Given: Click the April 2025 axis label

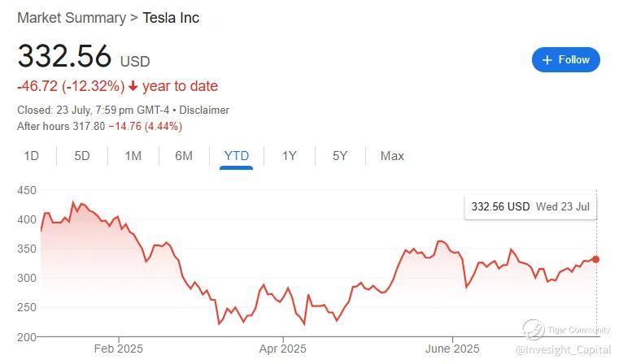Looking at the screenshot, I should point(283,349).
